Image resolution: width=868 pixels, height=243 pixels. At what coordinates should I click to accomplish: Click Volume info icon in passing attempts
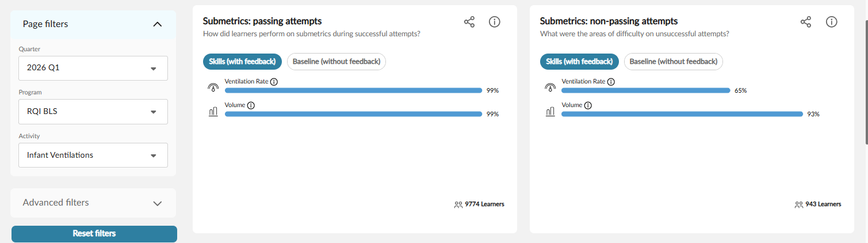click(x=251, y=105)
